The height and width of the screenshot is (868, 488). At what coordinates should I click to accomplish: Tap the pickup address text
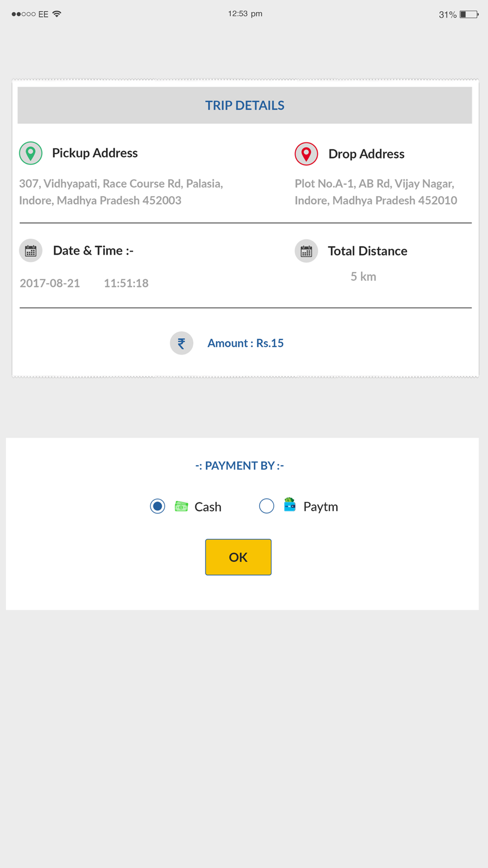point(121,192)
